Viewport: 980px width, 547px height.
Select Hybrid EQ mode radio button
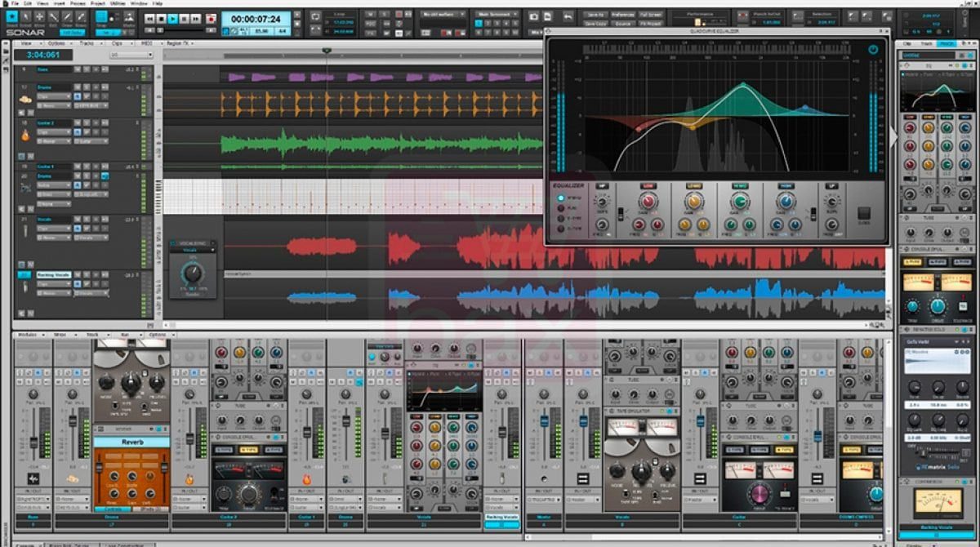click(x=561, y=198)
